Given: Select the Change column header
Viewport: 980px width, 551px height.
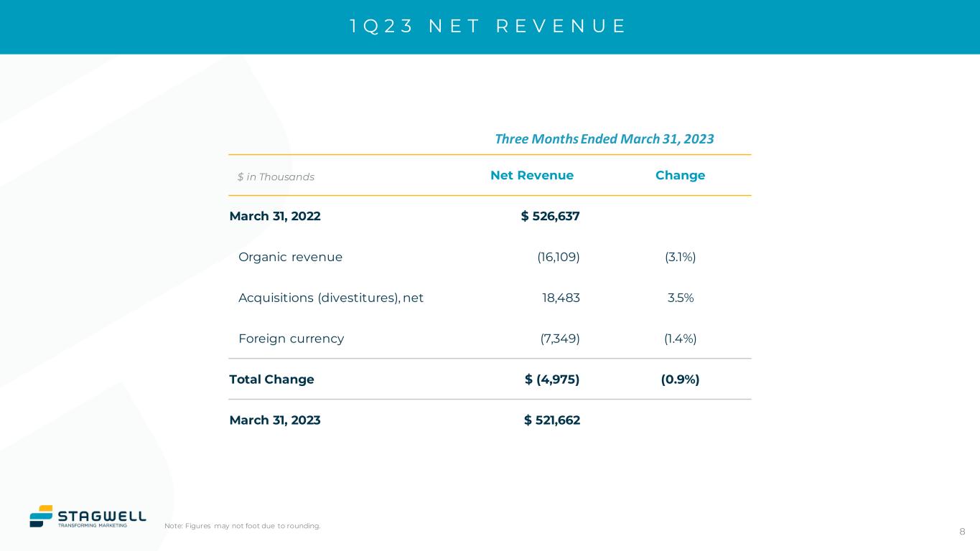Looking at the screenshot, I should coord(680,176).
